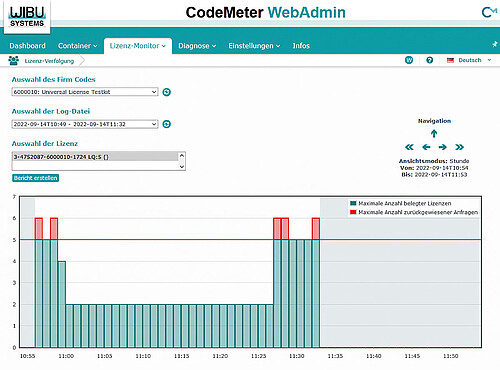Click the Lizenz-Verfolgung breadcrumb link

tap(49, 61)
